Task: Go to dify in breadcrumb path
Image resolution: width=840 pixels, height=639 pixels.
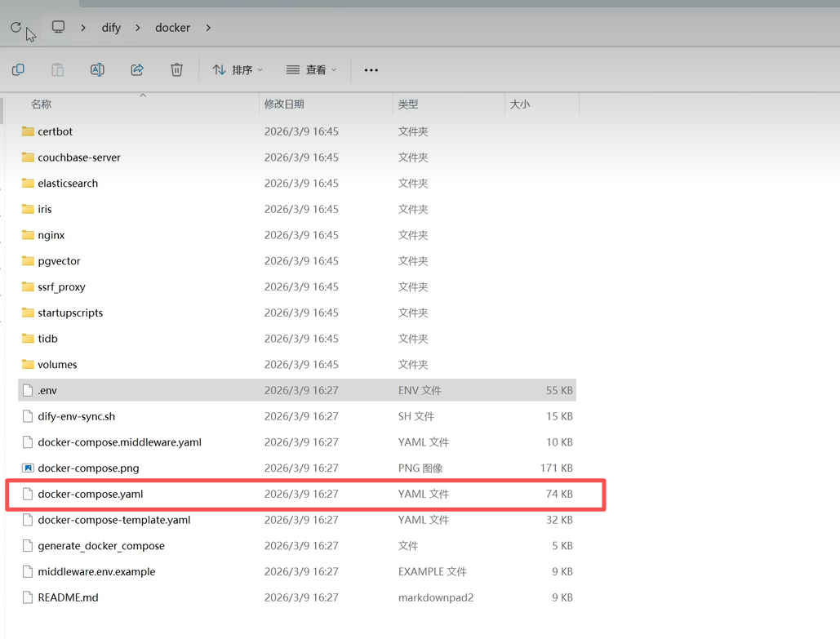Action: point(111,27)
